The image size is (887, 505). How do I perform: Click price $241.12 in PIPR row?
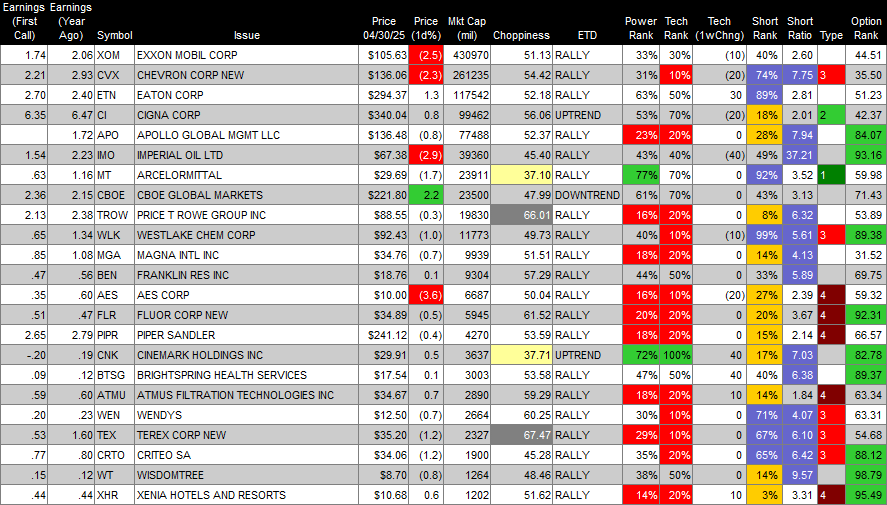coord(387,335)
